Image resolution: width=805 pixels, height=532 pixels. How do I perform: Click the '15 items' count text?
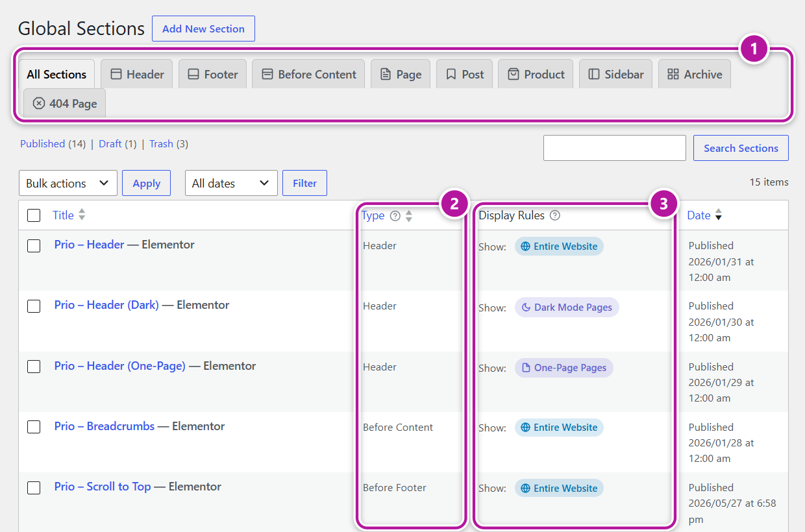point(769,182)
